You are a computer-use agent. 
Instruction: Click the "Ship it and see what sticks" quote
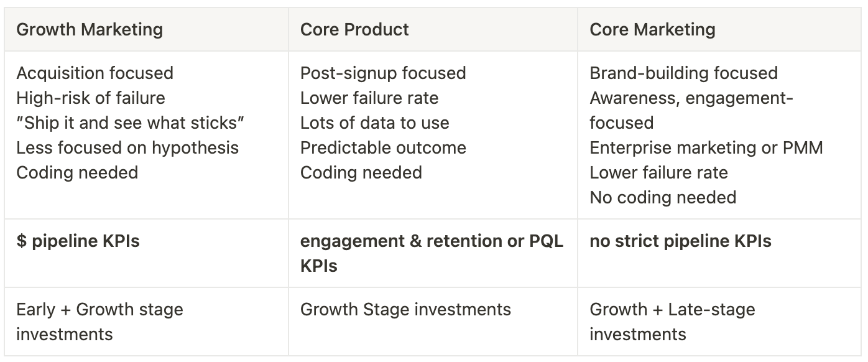[x=129, y=123]
